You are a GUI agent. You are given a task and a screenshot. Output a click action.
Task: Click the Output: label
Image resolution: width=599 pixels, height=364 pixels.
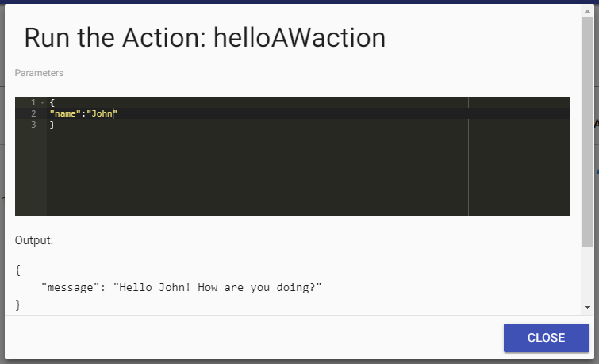coord(34,239)
